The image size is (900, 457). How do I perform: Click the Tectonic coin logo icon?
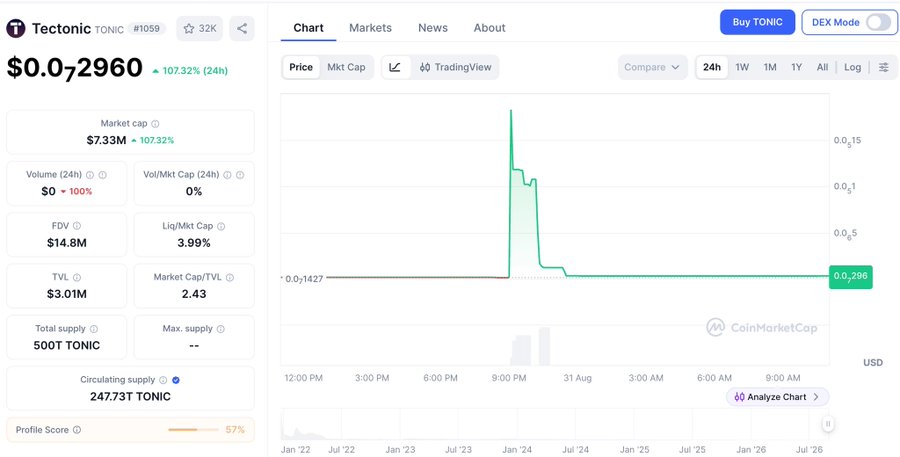click(x=15, y=28)
